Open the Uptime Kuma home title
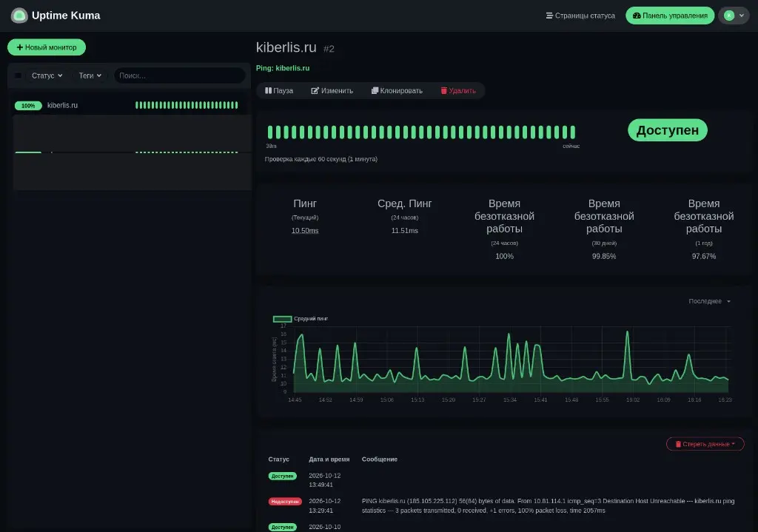This screenshot has height=532, width=758. click(x=66, y=16)
